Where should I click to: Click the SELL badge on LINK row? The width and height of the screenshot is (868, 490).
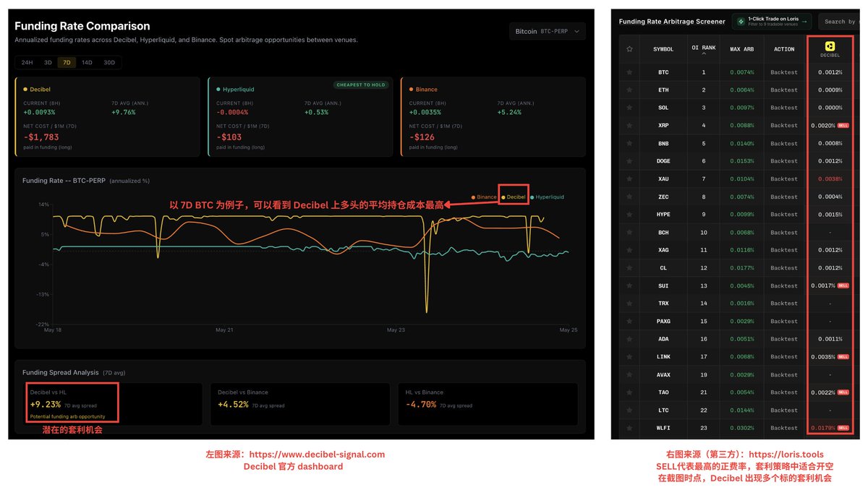coord(843,357)
